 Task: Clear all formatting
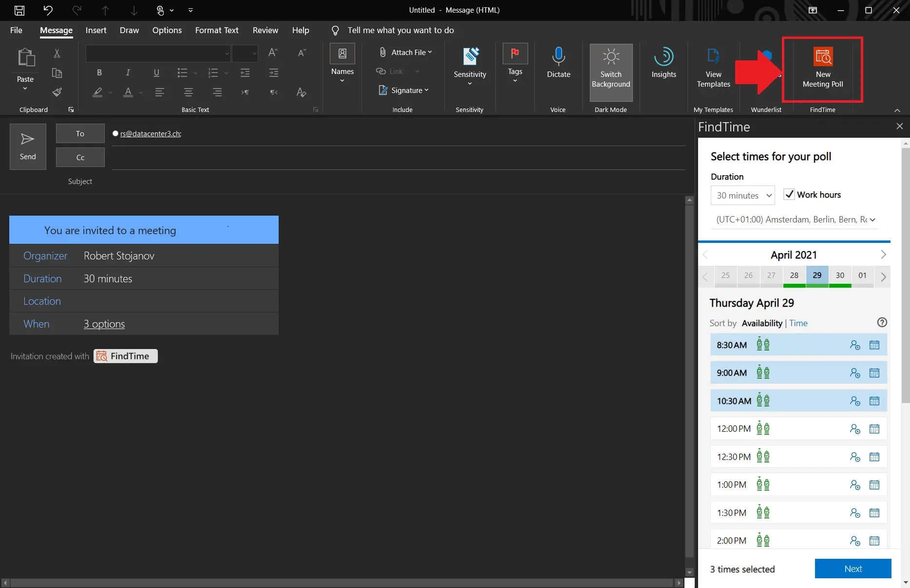pyautogui.click(x=302, y=92)
